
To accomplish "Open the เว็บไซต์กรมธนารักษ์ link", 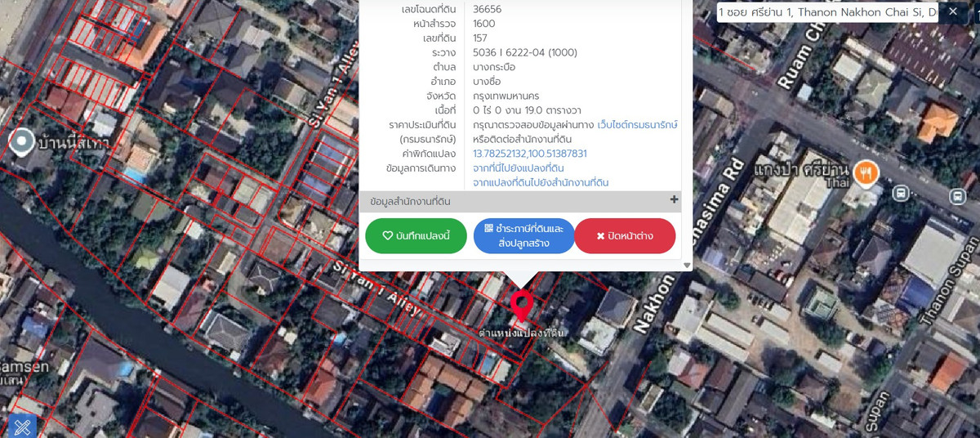I will click(637, 125).
